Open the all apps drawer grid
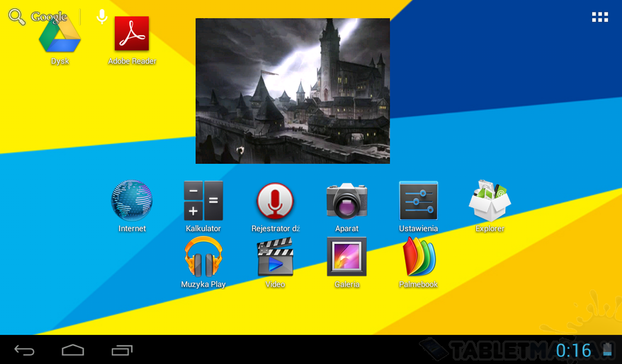This screenshot has width=622, height=364. click(600, 17)
